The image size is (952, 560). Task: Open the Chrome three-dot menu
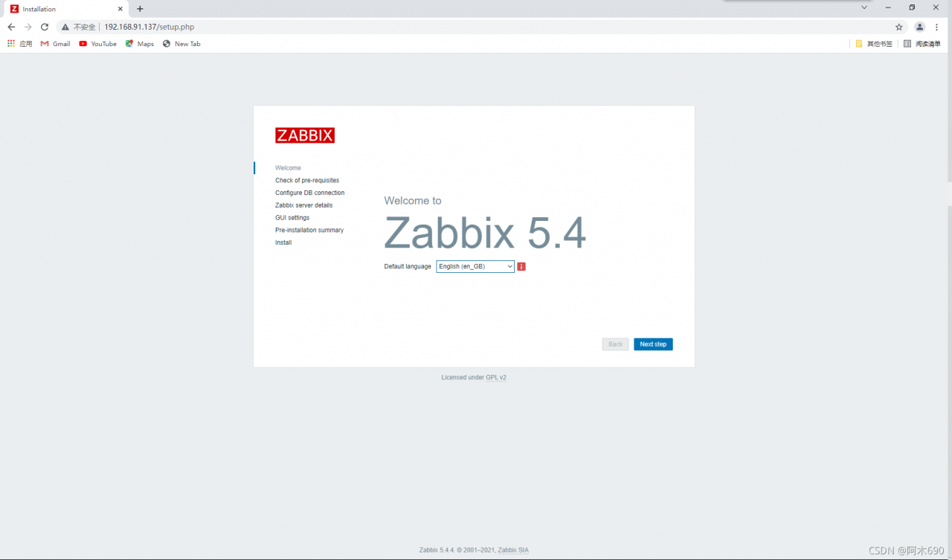pos(937,27)
